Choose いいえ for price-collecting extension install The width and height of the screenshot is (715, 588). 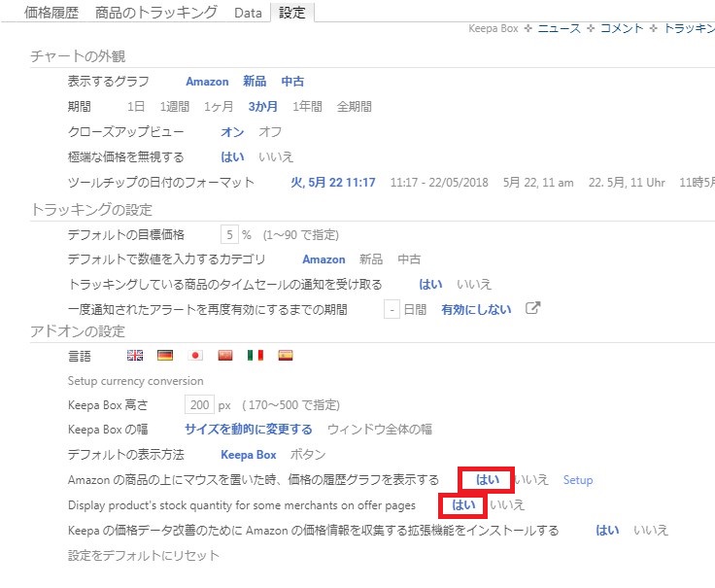click(651, 531)
